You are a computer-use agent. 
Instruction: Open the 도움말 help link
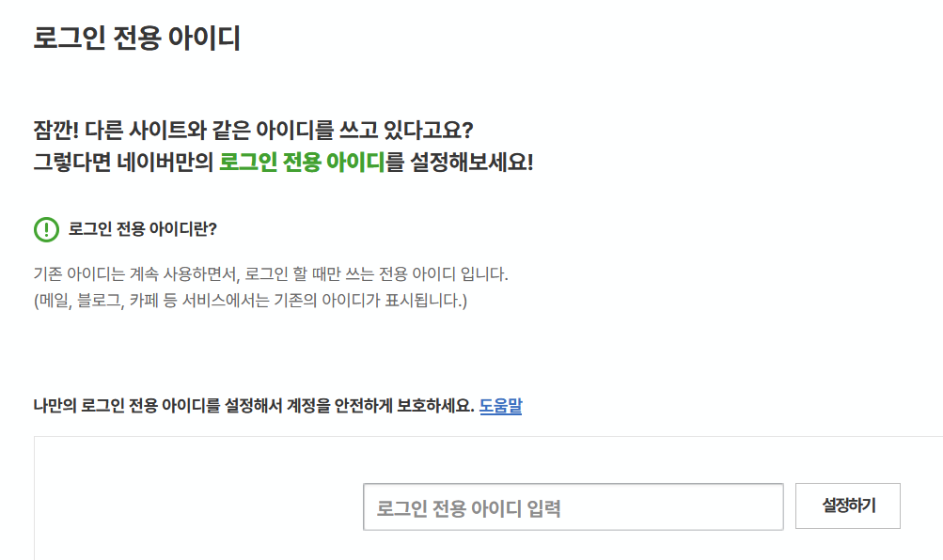[500, 407]
